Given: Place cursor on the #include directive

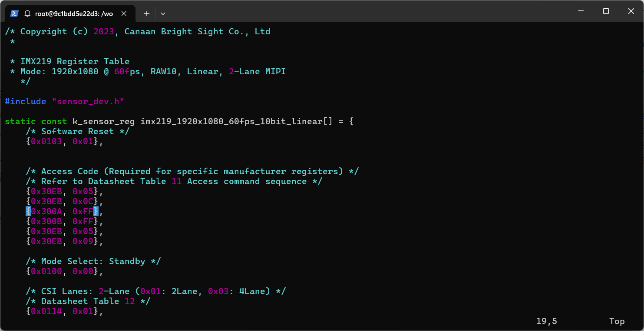Looking at the screenshot, I should point(25,101).
